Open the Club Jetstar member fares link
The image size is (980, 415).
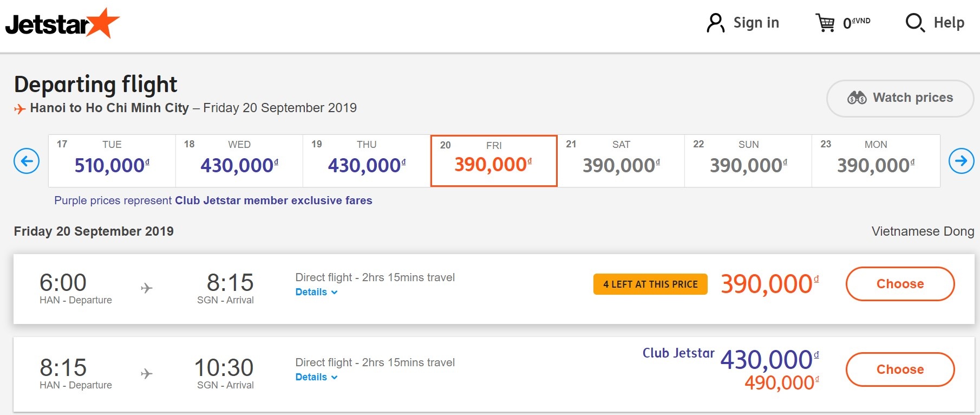pos(273,200)
